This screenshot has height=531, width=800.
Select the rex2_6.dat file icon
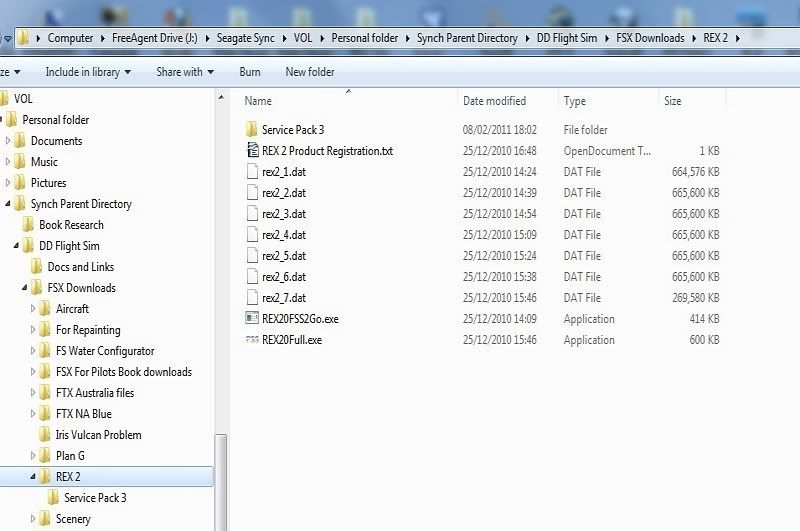pos(253,276)
